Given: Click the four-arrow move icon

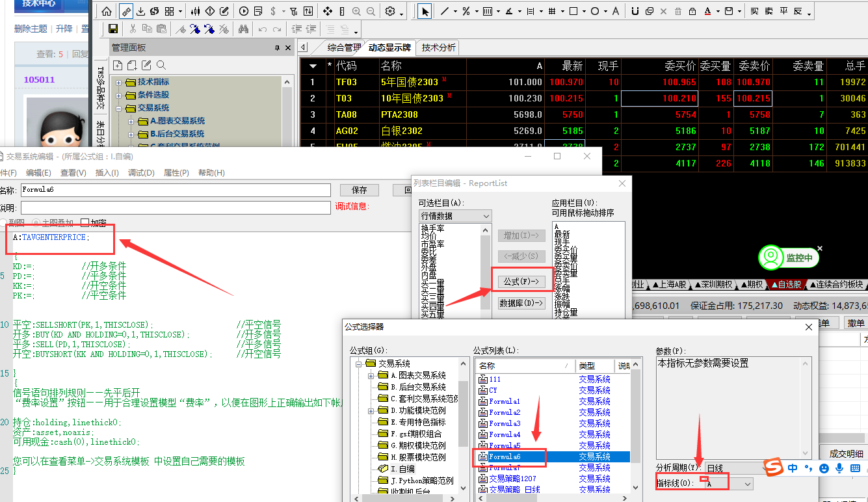Looking at the screenshot, I should [328, 12].
